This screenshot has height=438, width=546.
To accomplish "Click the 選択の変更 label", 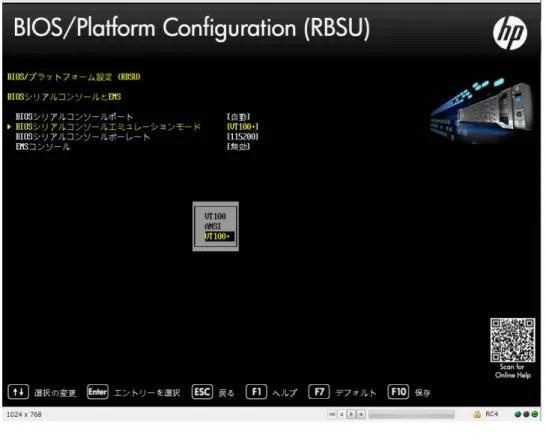I will 55,393.
